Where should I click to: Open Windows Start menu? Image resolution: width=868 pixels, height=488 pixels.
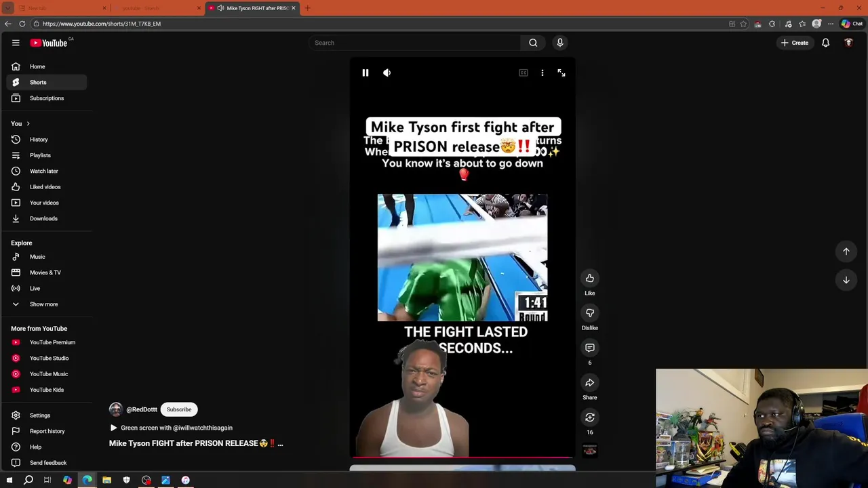9,480
